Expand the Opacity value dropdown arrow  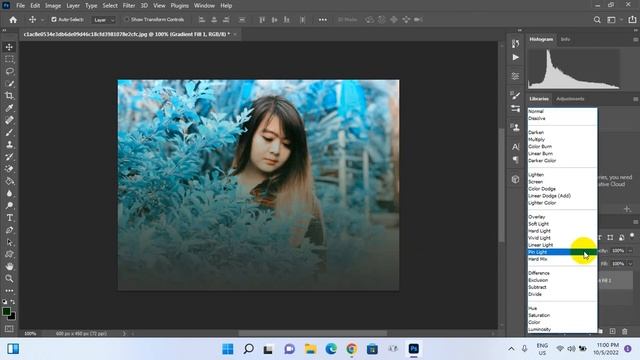[630, 251]
